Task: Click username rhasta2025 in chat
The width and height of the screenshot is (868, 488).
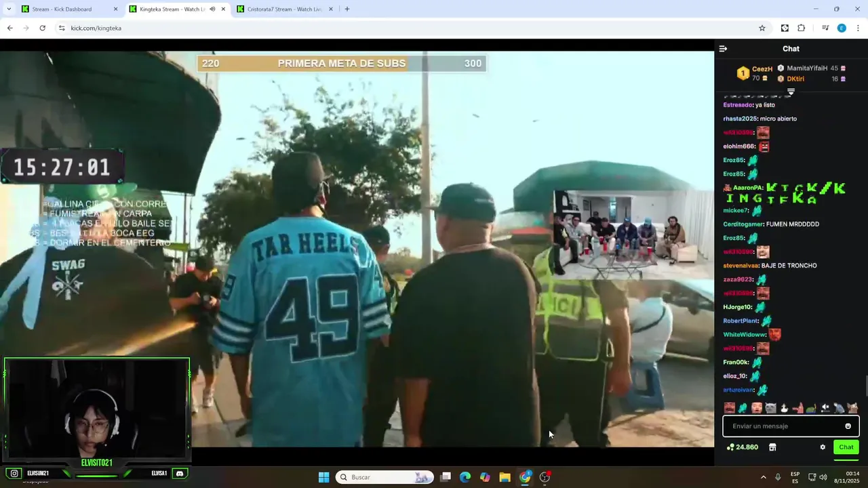Action: click(x=740, y=119)
